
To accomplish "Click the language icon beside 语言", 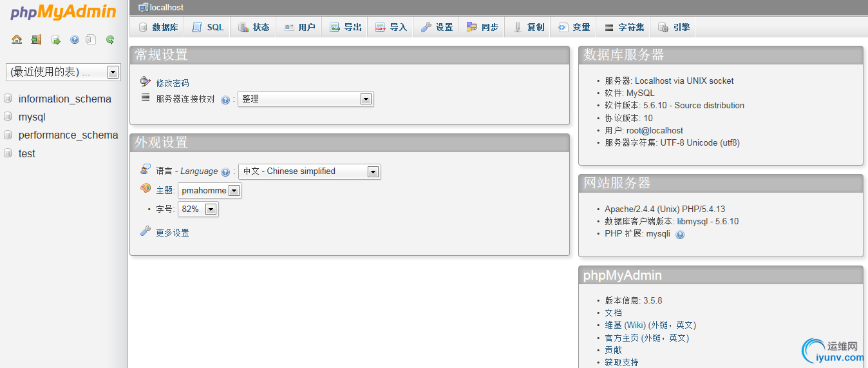I will tap(146, 169).
